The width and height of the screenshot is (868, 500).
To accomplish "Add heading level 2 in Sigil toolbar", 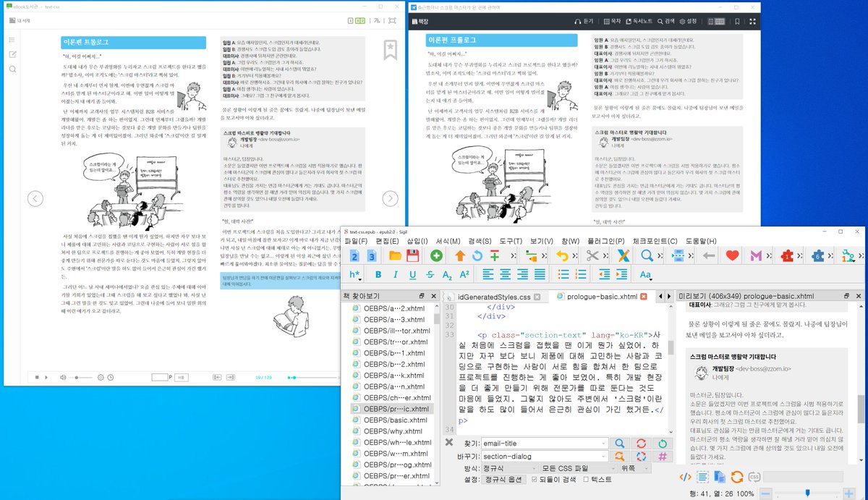I will (355, 255).
